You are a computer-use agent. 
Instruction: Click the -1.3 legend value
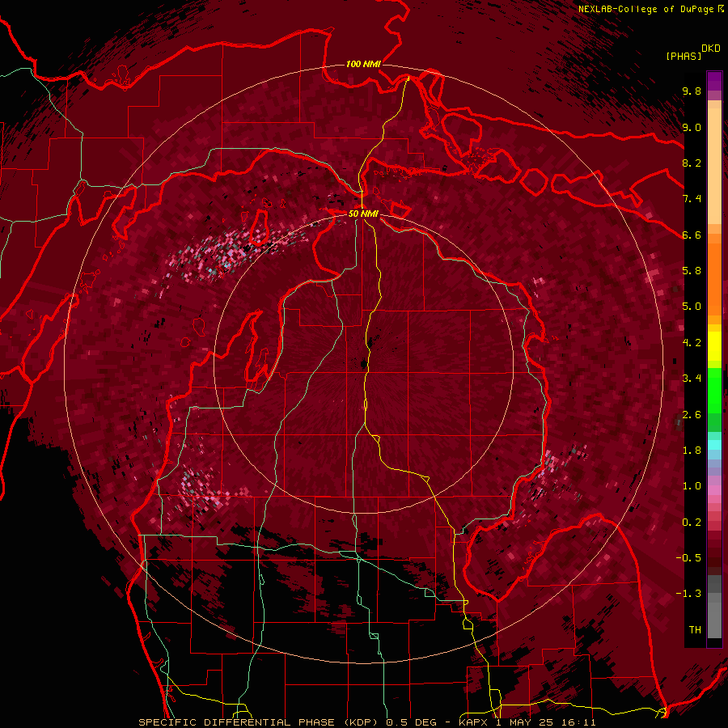688,594
